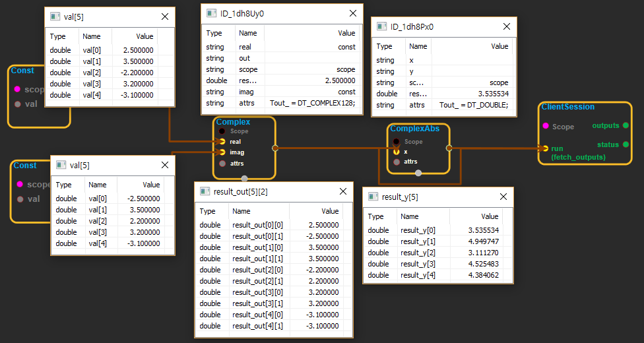Click the Name column header in ID_1dh8Px0 table
This screenshot has width=644, height=343.
418,46
